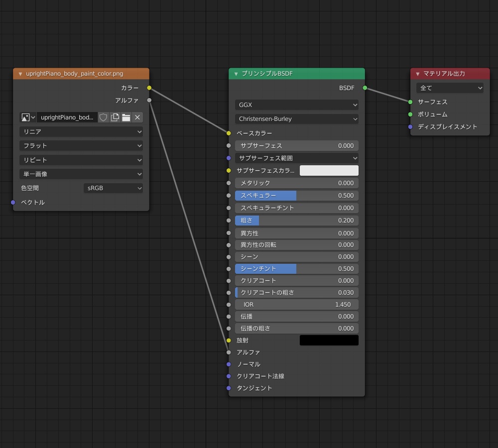Click the 放射 black color swatch
This screenshot has width=498, height=448.
(x=329, y=340)
